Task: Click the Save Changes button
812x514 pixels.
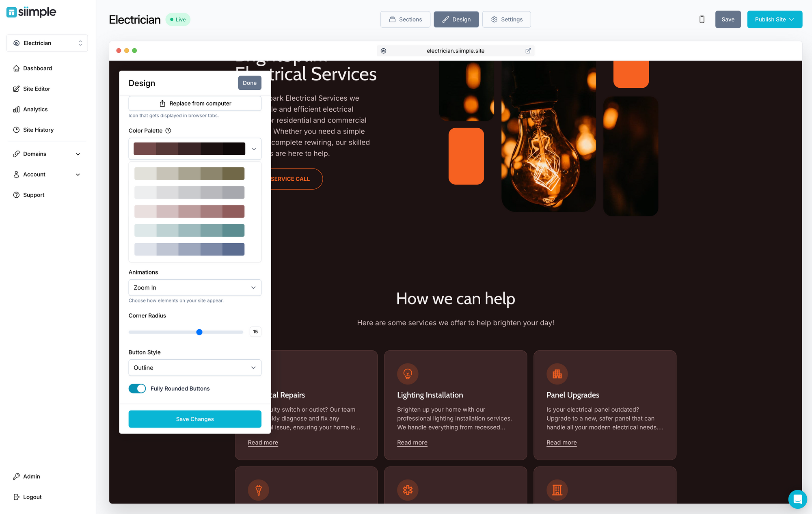Action: [194, 419]
